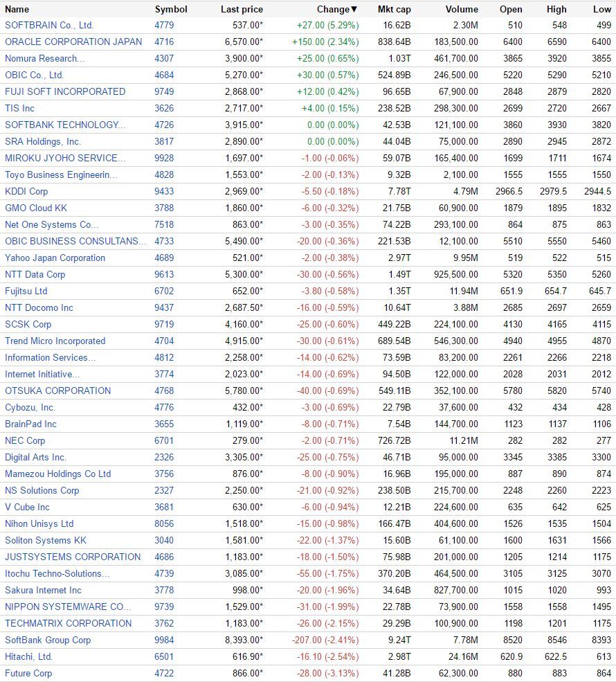Click ticker symbol 9433

tap(164, 191)
